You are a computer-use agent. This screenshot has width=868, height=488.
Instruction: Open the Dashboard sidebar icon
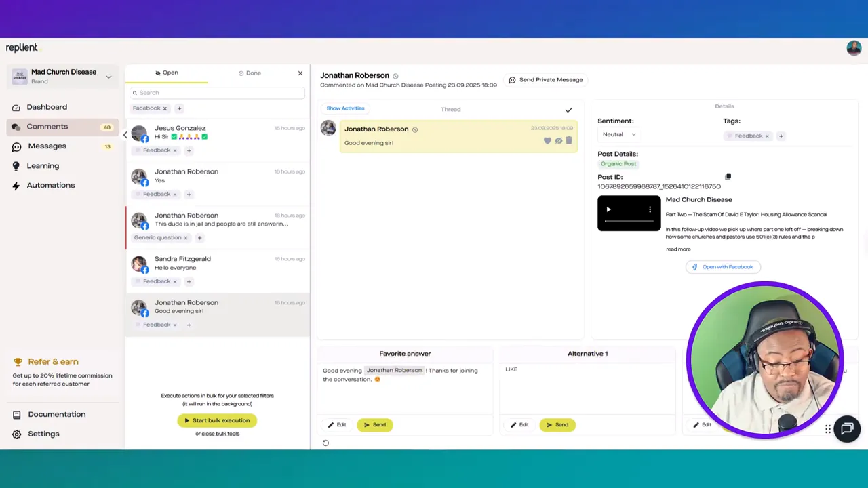click(x=16, y=108)
